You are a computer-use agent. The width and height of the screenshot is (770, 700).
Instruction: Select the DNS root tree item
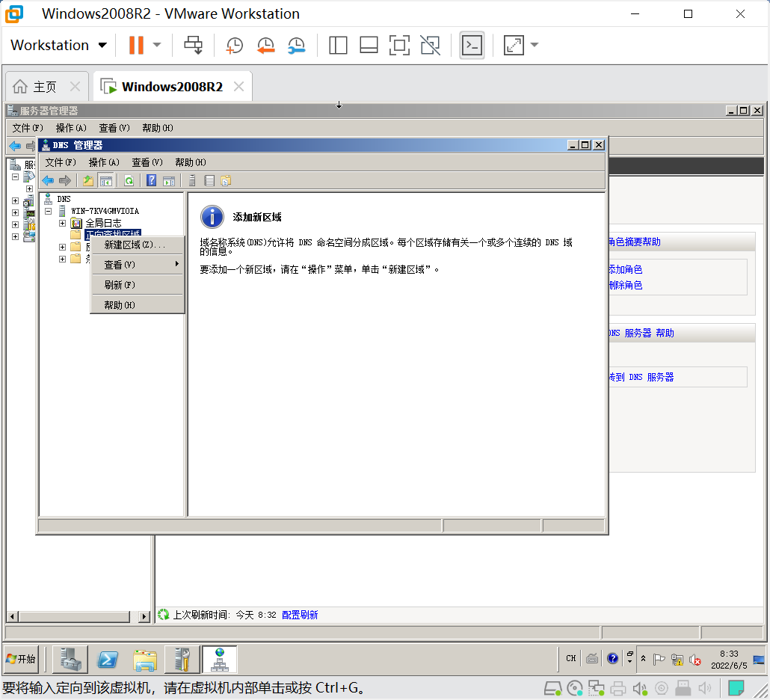(64, 199)
